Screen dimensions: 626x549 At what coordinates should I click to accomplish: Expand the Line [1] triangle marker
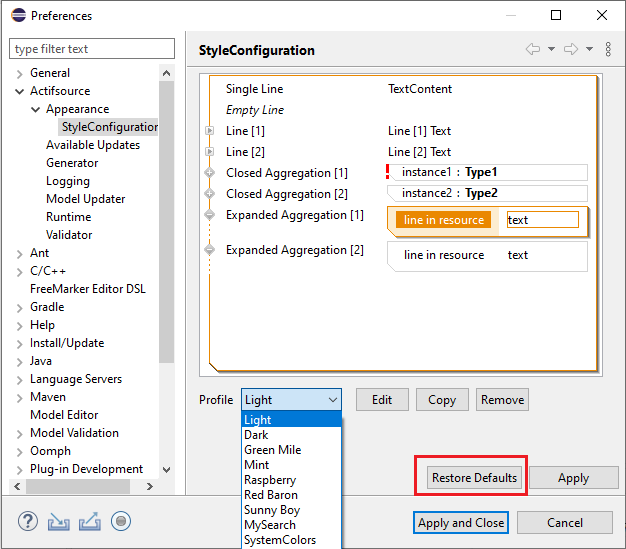coord(209,131)
